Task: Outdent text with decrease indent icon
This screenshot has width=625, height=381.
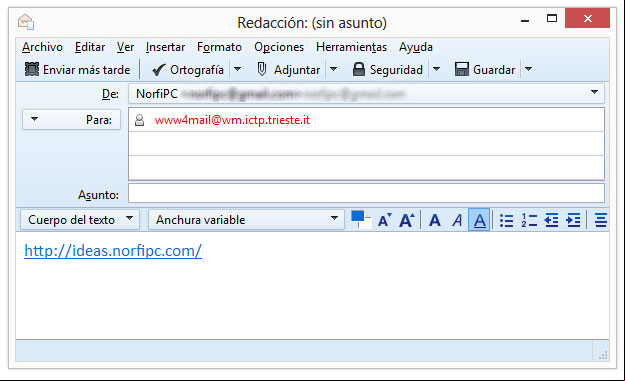Action: click(551, 220)
